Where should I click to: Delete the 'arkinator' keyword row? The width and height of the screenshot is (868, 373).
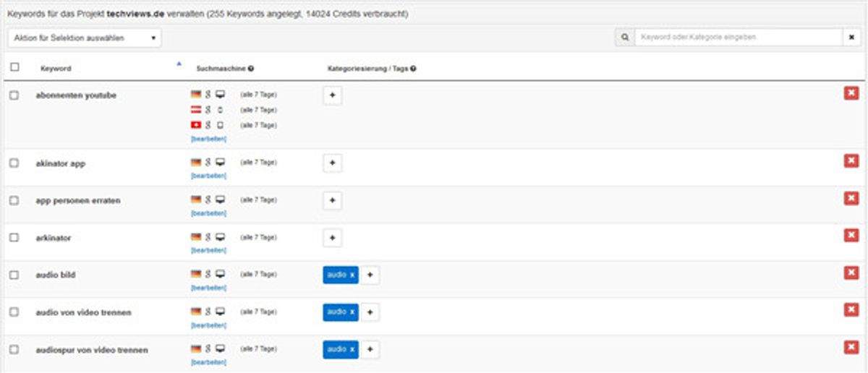click(x=851, y=235)
